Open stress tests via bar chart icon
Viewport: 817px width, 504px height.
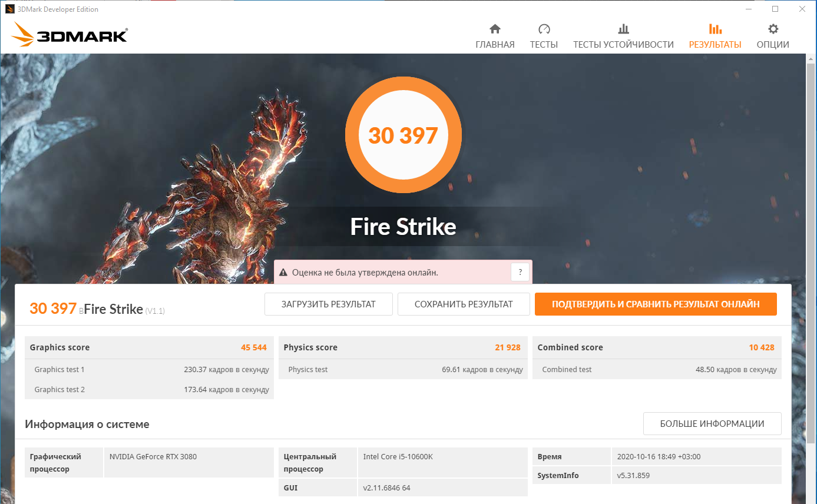click(623, 29)
